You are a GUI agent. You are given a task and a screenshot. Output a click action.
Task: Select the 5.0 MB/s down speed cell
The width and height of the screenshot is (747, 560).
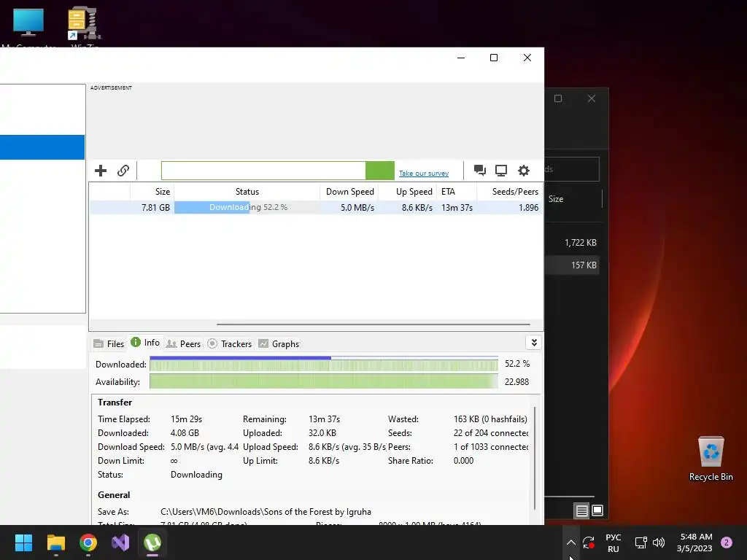pos(357,208)
